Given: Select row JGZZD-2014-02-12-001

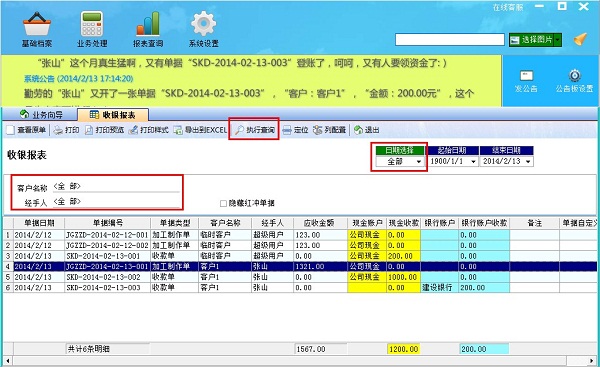Looking at the screenshot, I should [300, 235].
